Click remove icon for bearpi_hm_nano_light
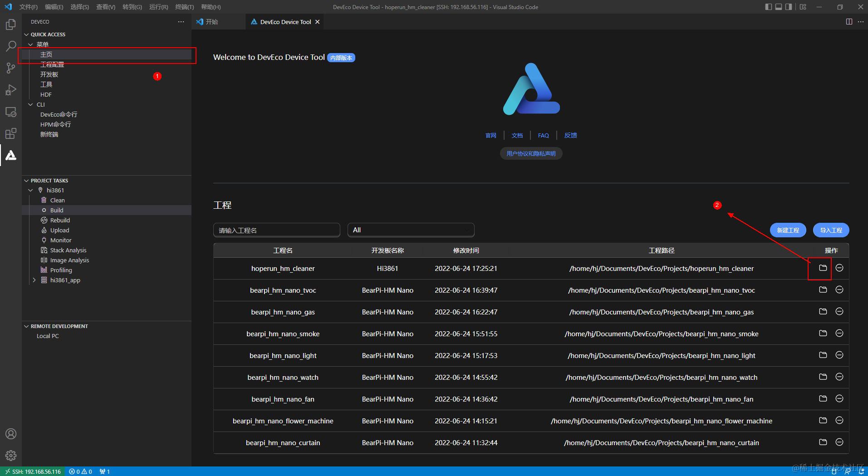The width and height of the screenshot is (868, 476). click(x=839, y=355)
